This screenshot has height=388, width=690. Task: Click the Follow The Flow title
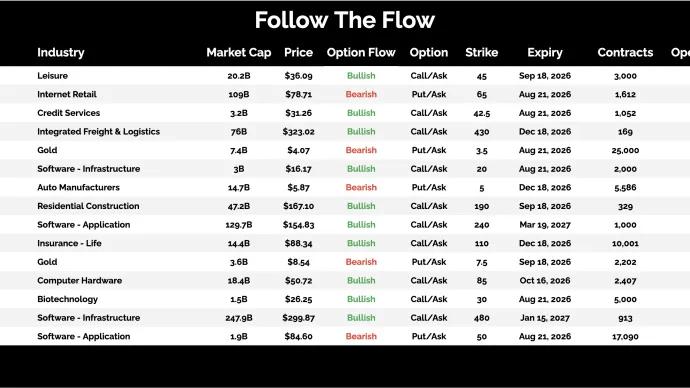(345, 20)
